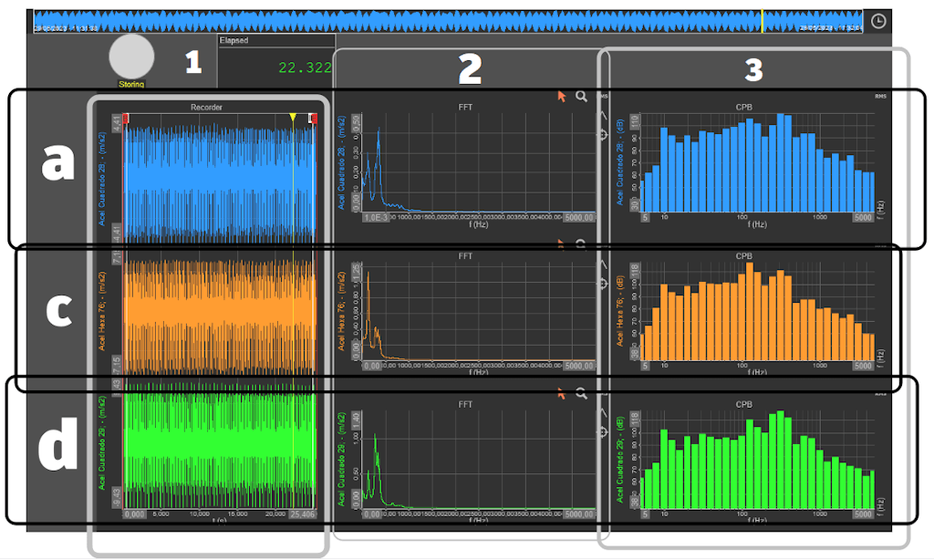
Task: Activate the magnifier zoom tool above green FFT
Action: (581, 393)
